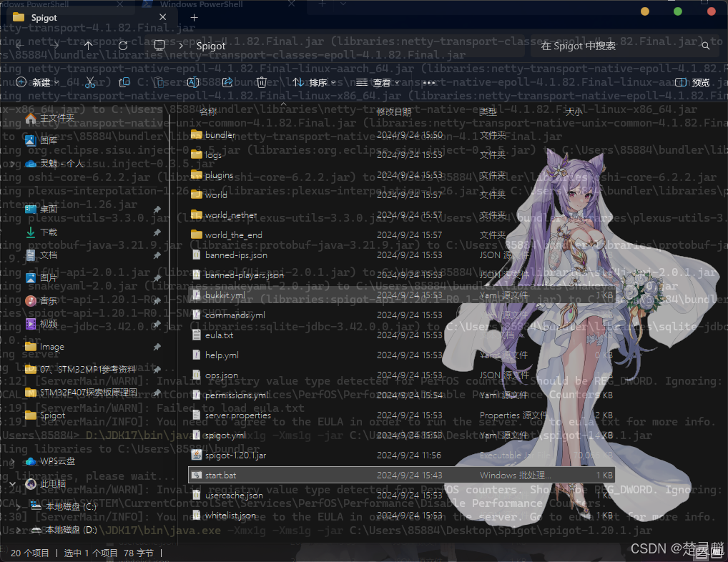Click the Copy icon in toolbar
This screenshot has height=562, width=728.
coord(124,83)
